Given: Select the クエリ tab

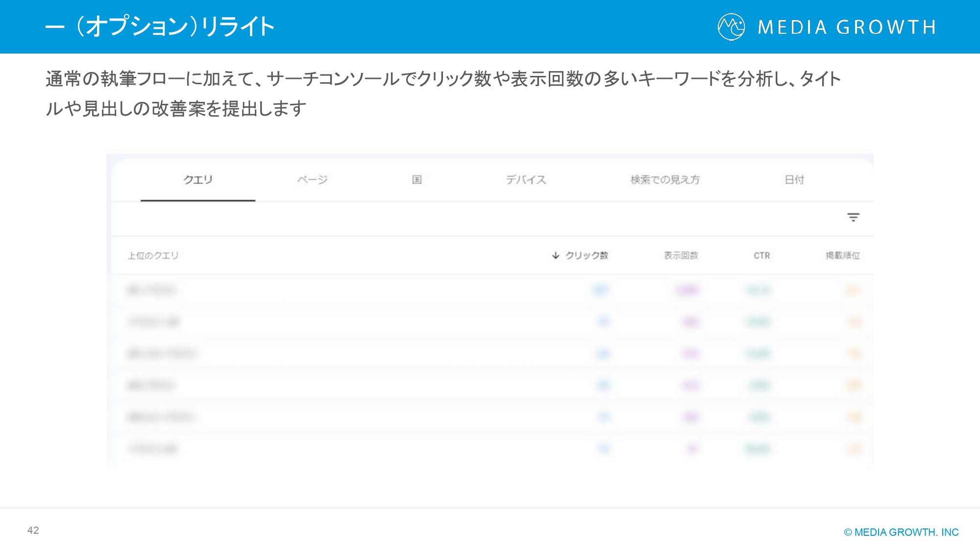Looking at the screenshot, I should point(197,180).
